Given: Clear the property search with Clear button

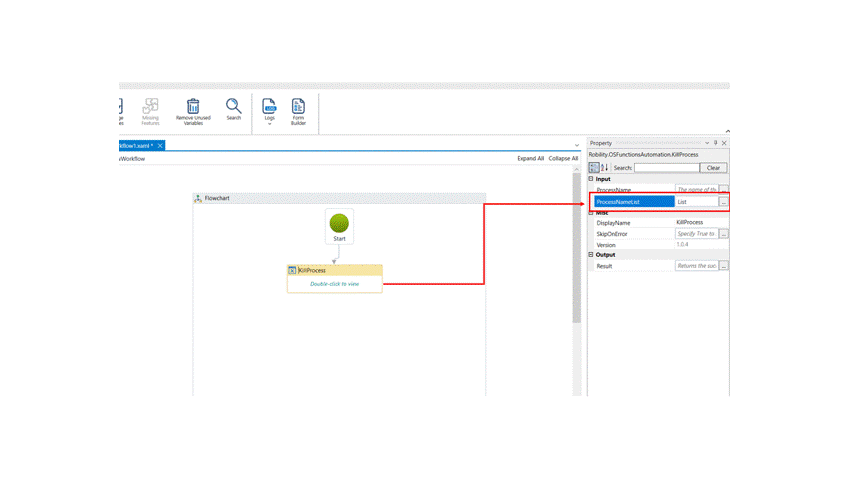Looking at the screenshot, I should pyautogui.click(x=713, y=168).
